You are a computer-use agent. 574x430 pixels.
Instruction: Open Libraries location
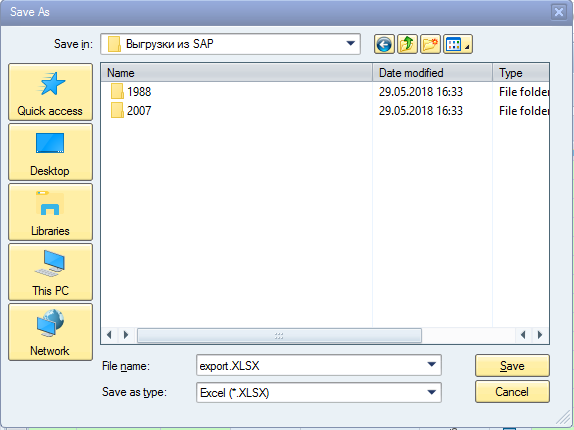50,212
